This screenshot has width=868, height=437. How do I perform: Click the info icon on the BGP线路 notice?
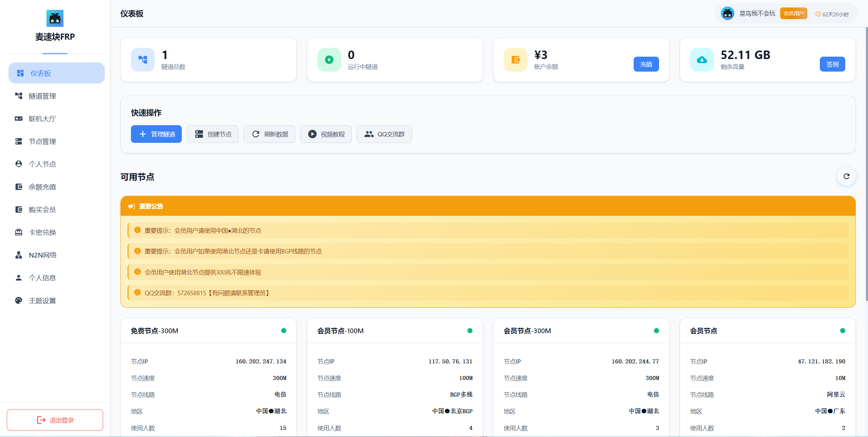pos(137,251)
